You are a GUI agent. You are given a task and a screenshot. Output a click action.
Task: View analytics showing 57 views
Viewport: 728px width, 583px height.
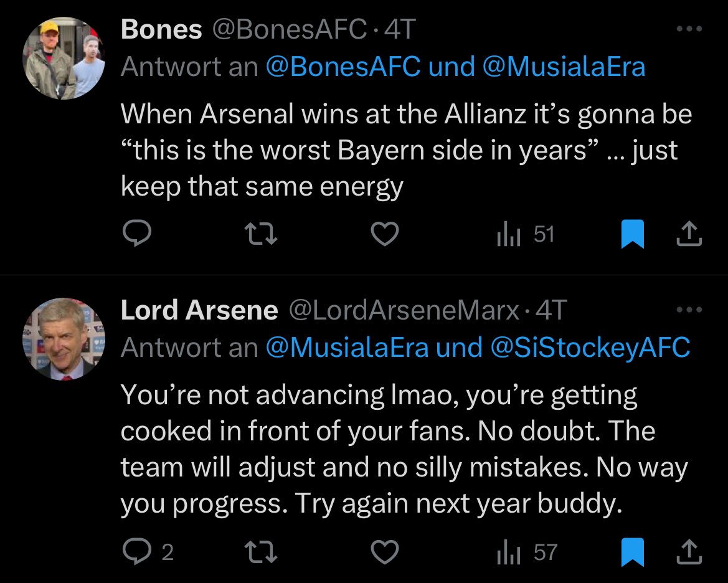coord(526,552)
